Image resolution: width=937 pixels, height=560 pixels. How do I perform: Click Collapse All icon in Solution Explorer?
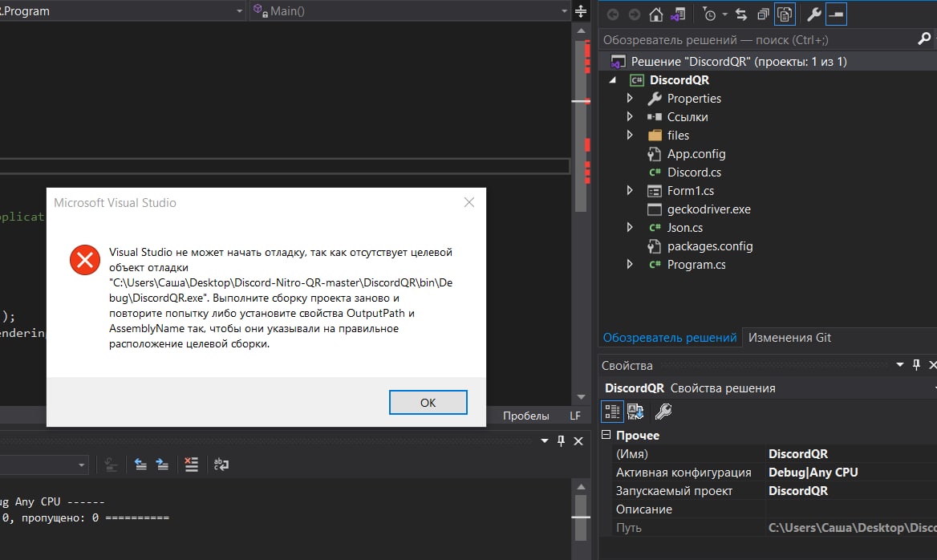(x=763, y=14)
